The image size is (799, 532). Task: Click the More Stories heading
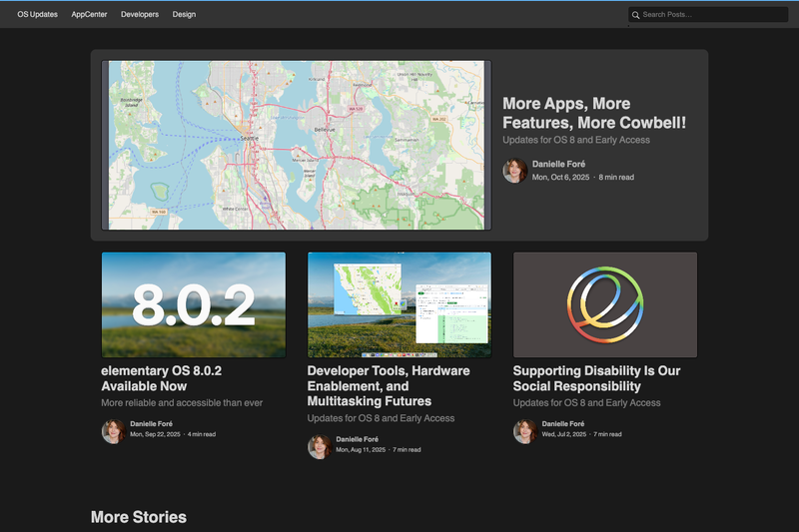point(139,517)
